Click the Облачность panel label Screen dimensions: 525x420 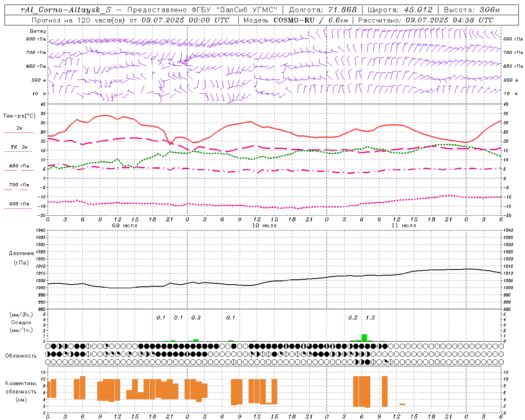[x=21, y=356]
